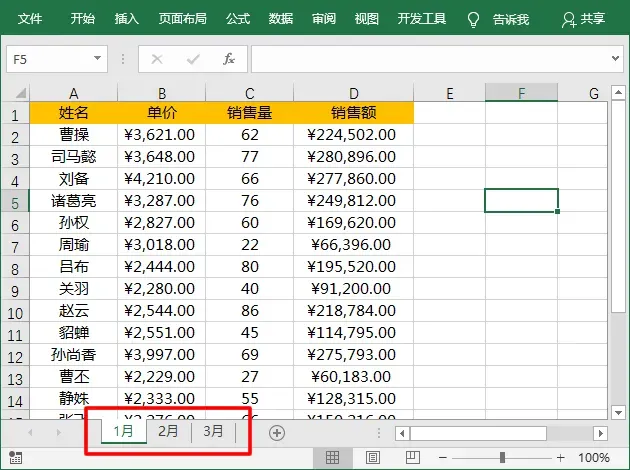Select row 1 header

click(15, 115)
